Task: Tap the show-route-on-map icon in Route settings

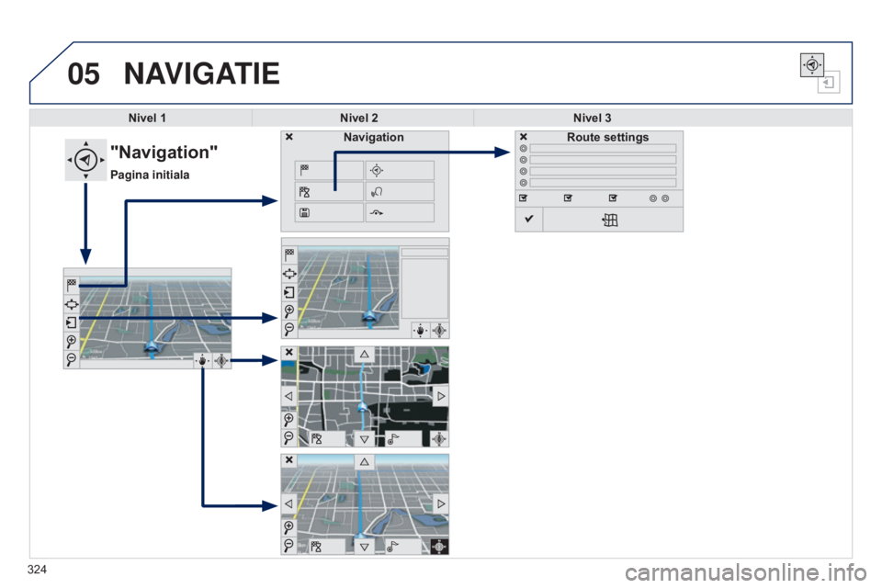Action: click(x=610, y=220)
